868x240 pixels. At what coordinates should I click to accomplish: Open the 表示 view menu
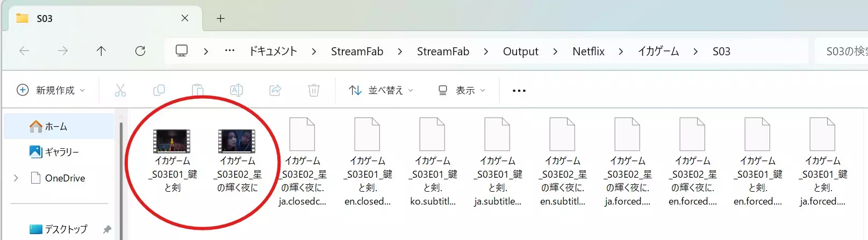click(462, 90)
